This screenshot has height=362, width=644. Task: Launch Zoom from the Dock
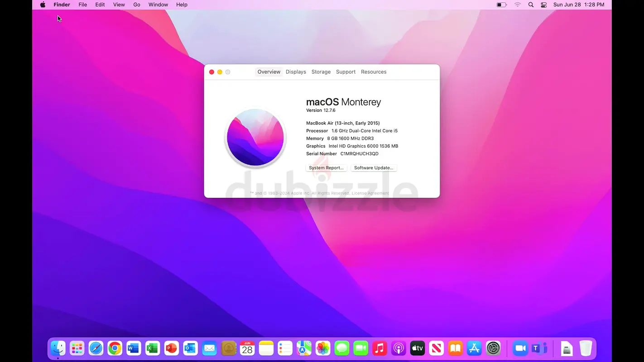tap(520, 348)
